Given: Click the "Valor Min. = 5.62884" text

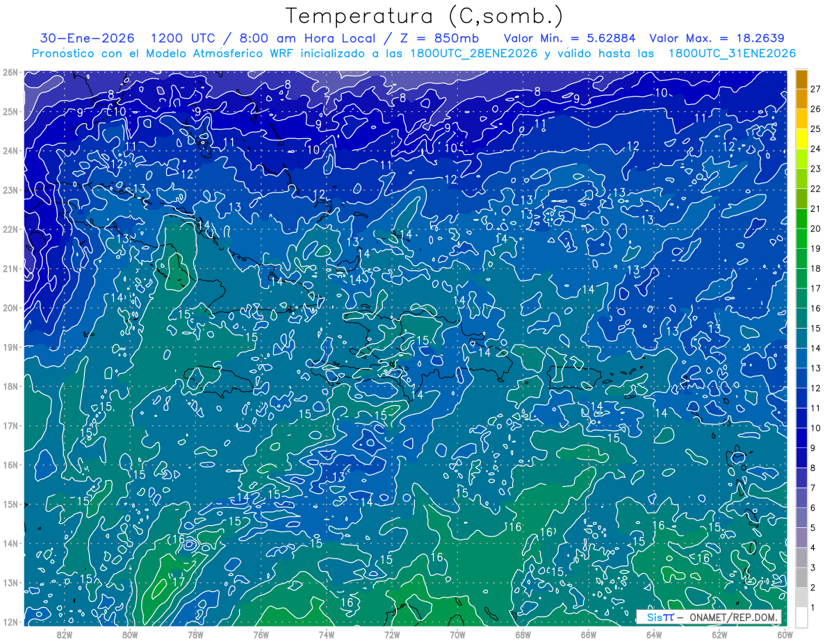Looking at the screenshot, I should 570,38.
